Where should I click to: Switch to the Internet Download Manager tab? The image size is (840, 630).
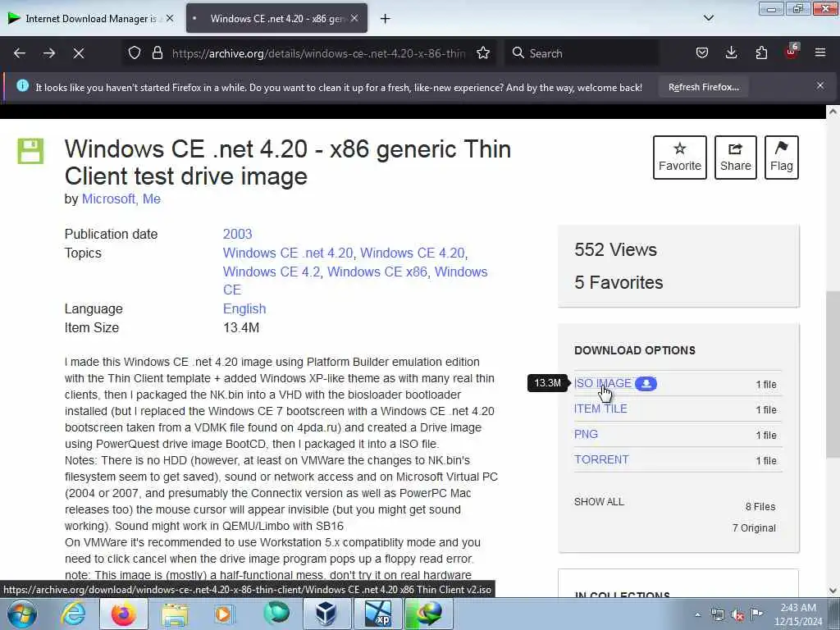92,18
